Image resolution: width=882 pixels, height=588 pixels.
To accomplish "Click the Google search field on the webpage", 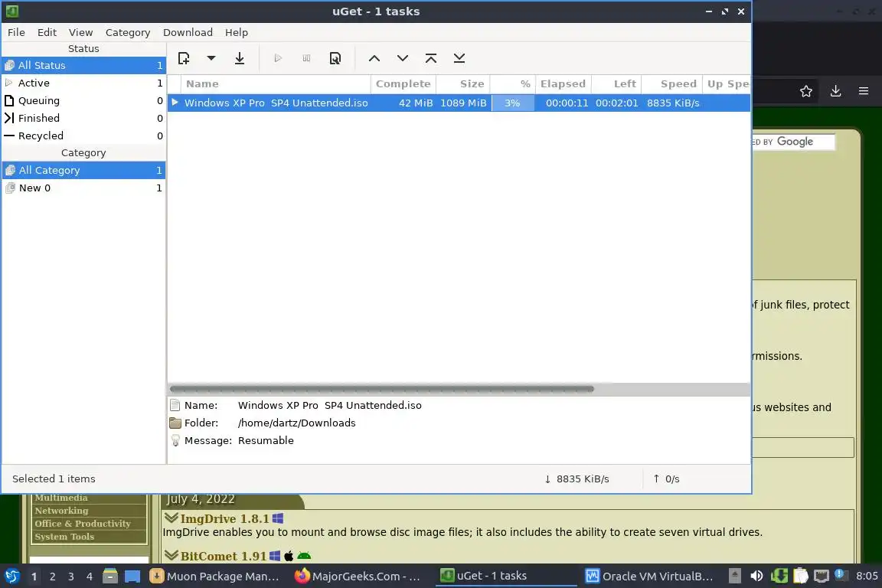I will 793,142.
